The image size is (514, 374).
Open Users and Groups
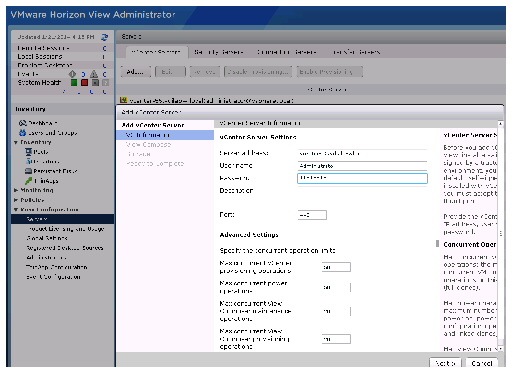click(53, 133)
